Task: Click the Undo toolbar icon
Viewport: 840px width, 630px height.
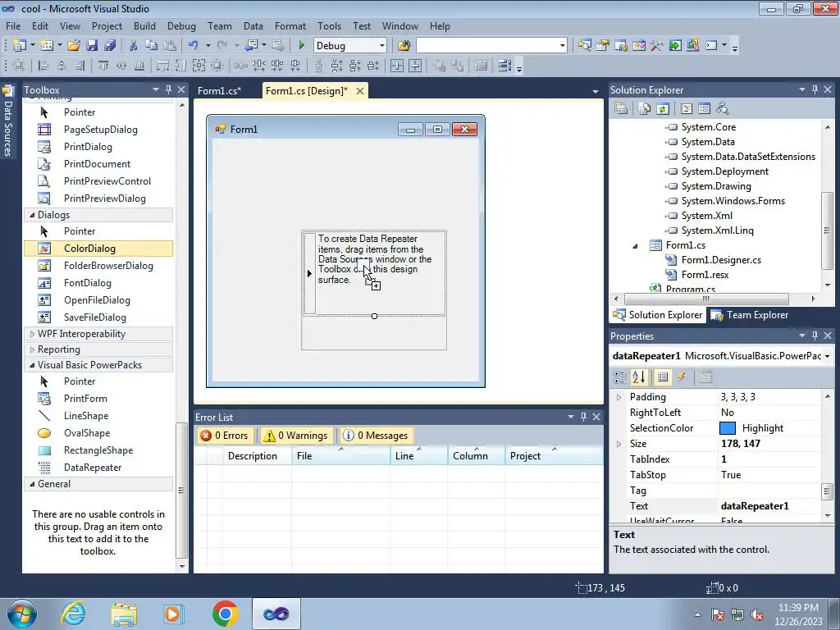Action: pyautogui.click(x=193, y=46)
